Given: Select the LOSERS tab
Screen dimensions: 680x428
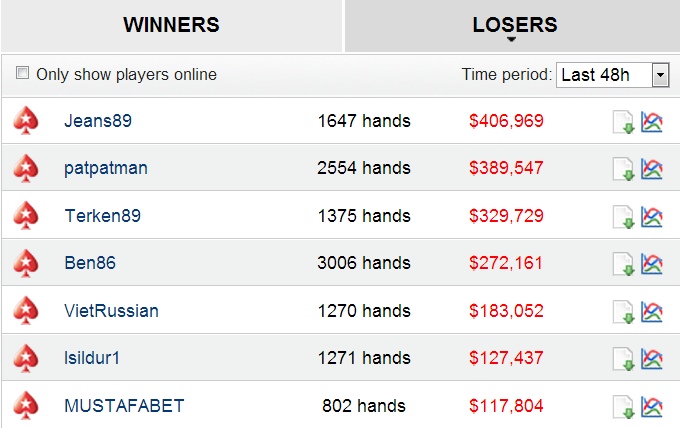Looking at the screenshot, I should point(514,26).
